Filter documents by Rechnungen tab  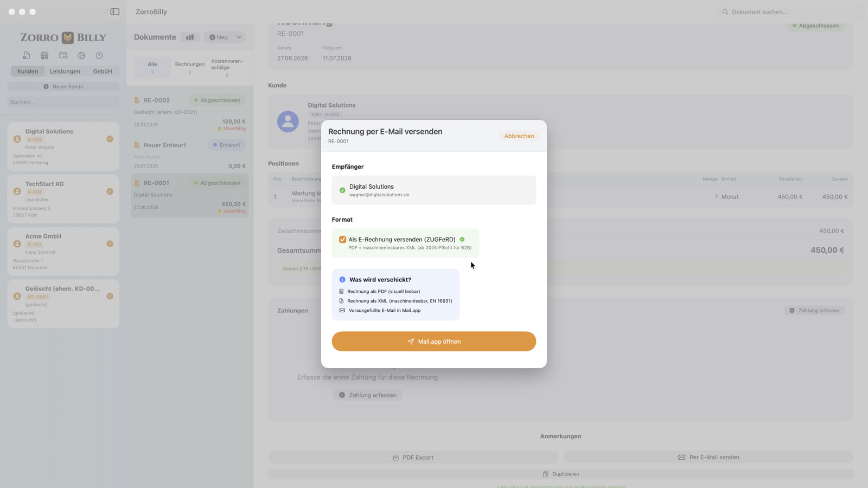point(190,67)
